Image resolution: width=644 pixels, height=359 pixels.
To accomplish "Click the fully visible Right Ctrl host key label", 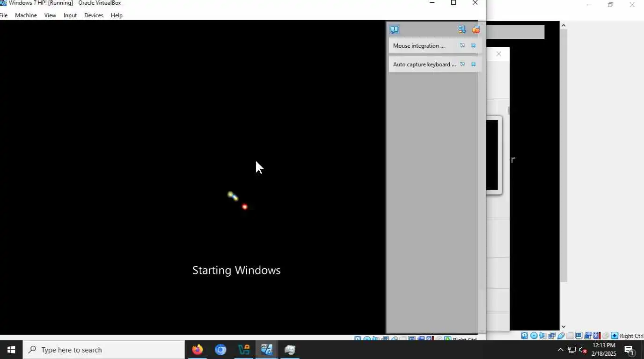I will [631, 336].
